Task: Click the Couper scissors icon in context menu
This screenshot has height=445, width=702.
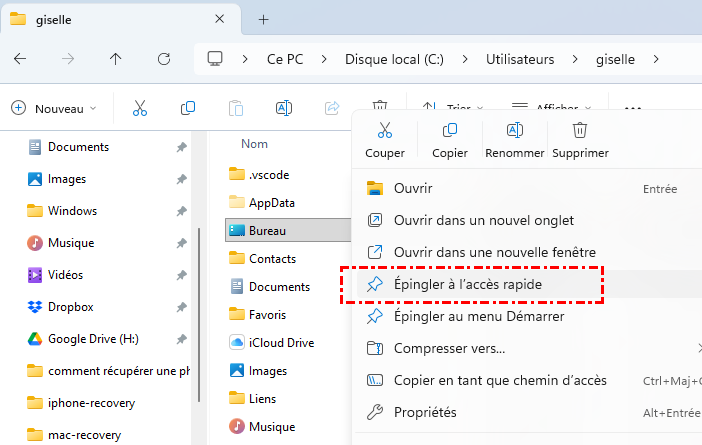Action: pos(385,131)
